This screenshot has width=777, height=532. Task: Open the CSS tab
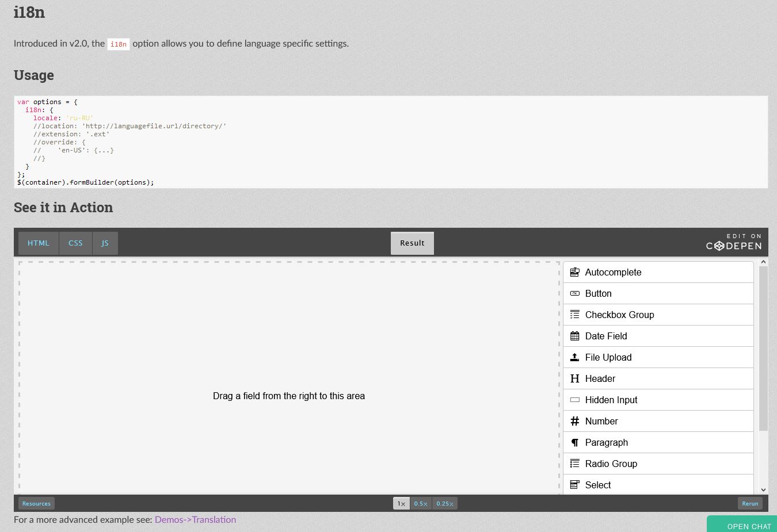coord(75,243)
